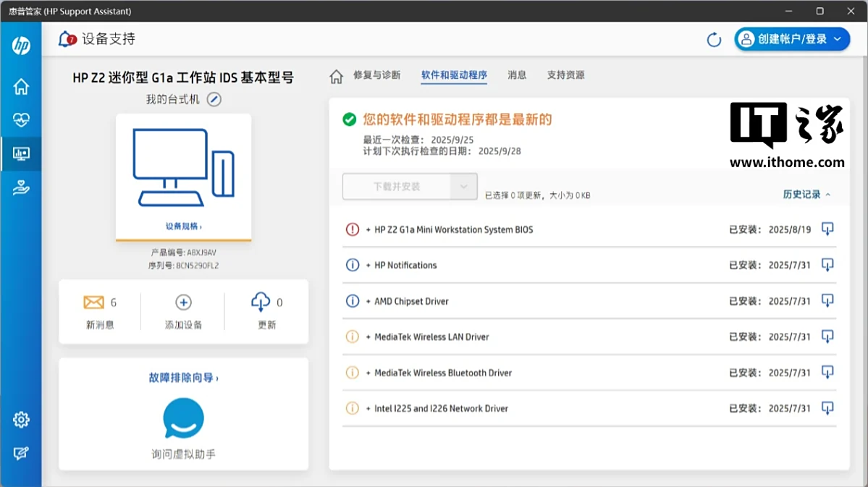The width and height of the screenshot is (868, 487).
Task: Open the 故障排除向导 link
Action: [x=183, y=378]
